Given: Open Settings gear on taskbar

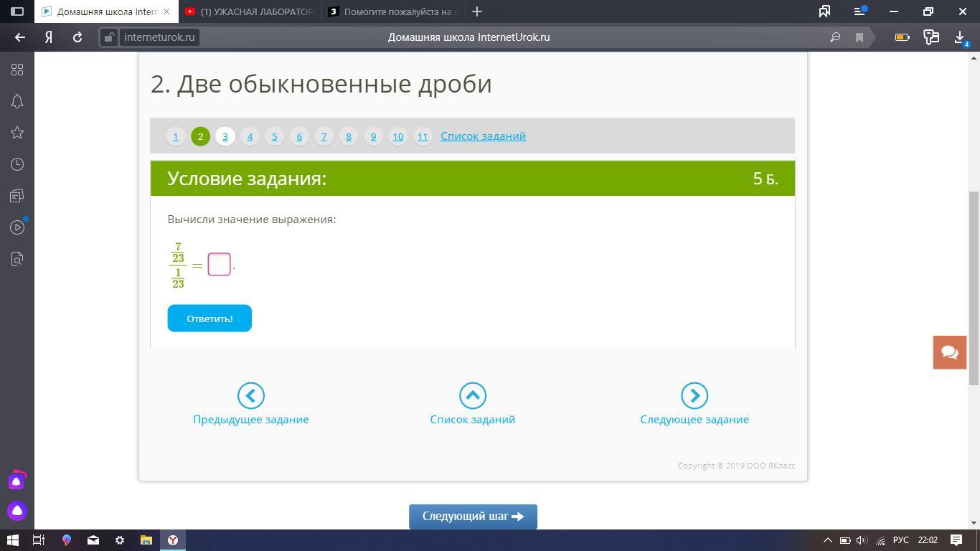Looking at the screenshot, I should tap(120, 540).
